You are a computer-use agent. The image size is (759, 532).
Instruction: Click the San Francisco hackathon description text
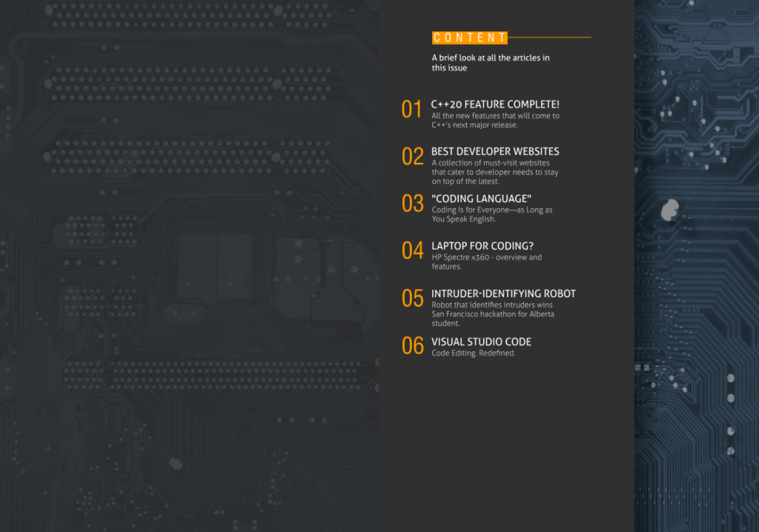coord(493,314)
